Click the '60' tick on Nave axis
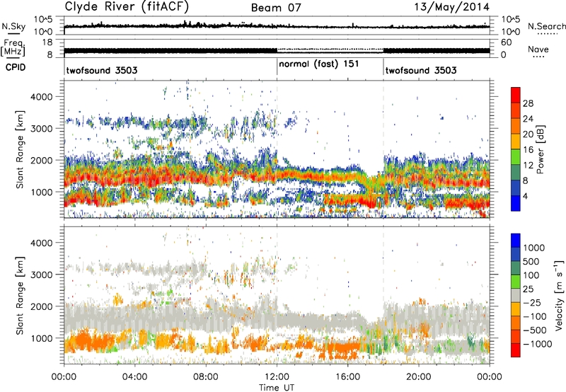 coord(507,42)
